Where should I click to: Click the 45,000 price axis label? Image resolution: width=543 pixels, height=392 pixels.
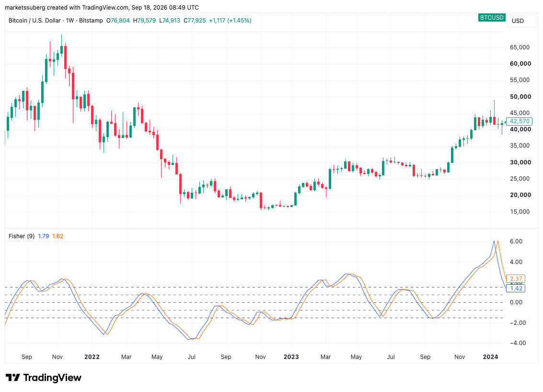pyautogui.click(x=520, y=113)
